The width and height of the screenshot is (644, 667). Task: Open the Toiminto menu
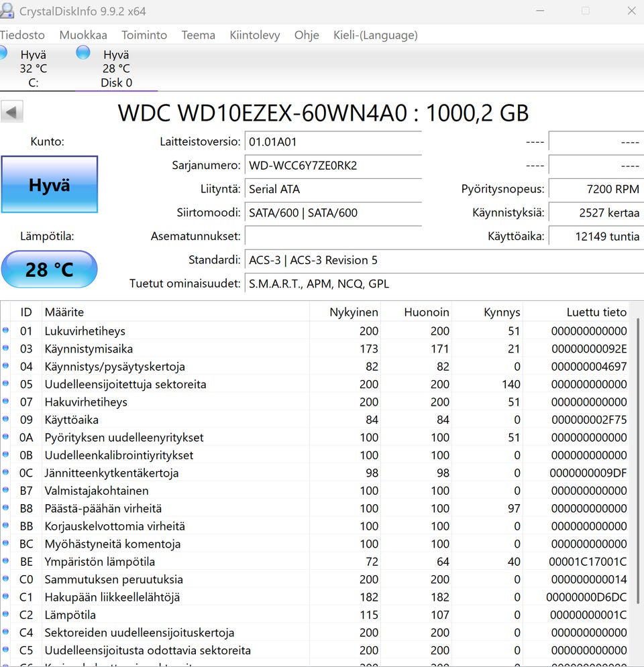click(x=144, y=35)
